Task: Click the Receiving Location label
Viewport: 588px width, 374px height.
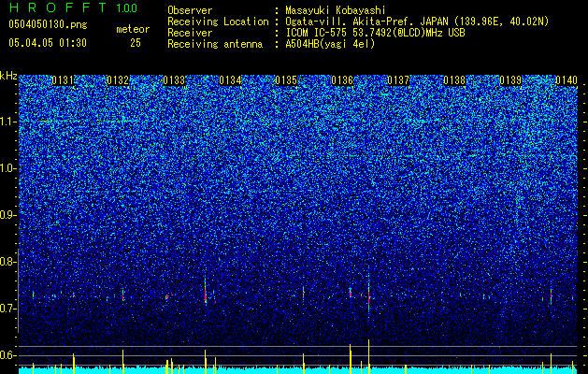Action: pyautogui.click(x=218, y=22)
